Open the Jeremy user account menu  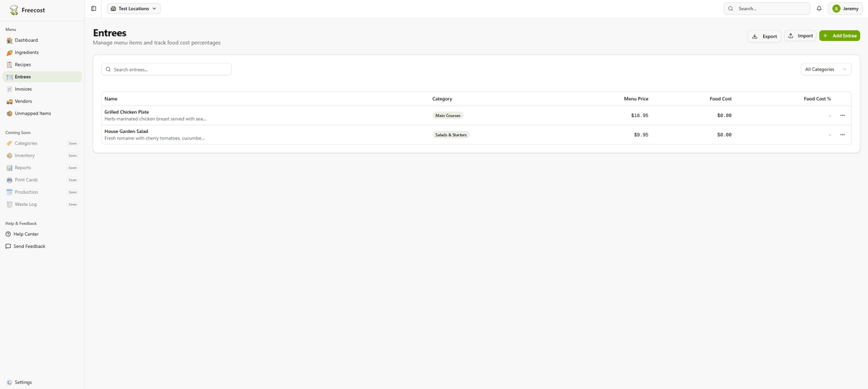pyautogui.click(x=845, y=9)
